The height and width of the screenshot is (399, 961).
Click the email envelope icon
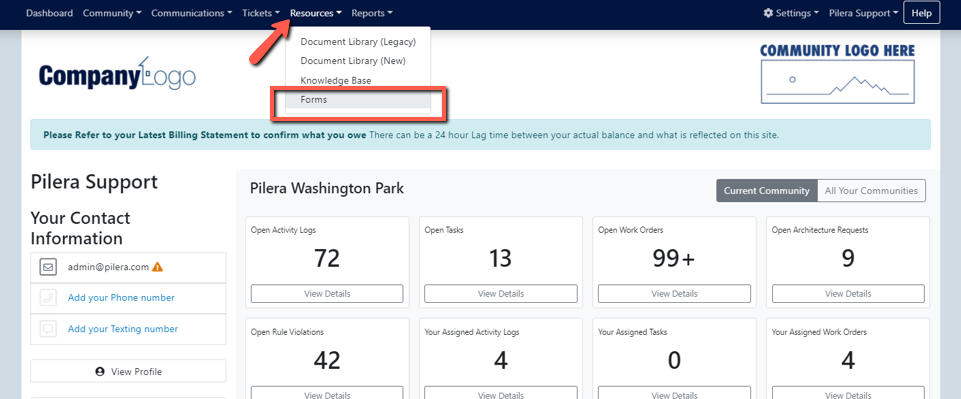[x=48, y=267]
